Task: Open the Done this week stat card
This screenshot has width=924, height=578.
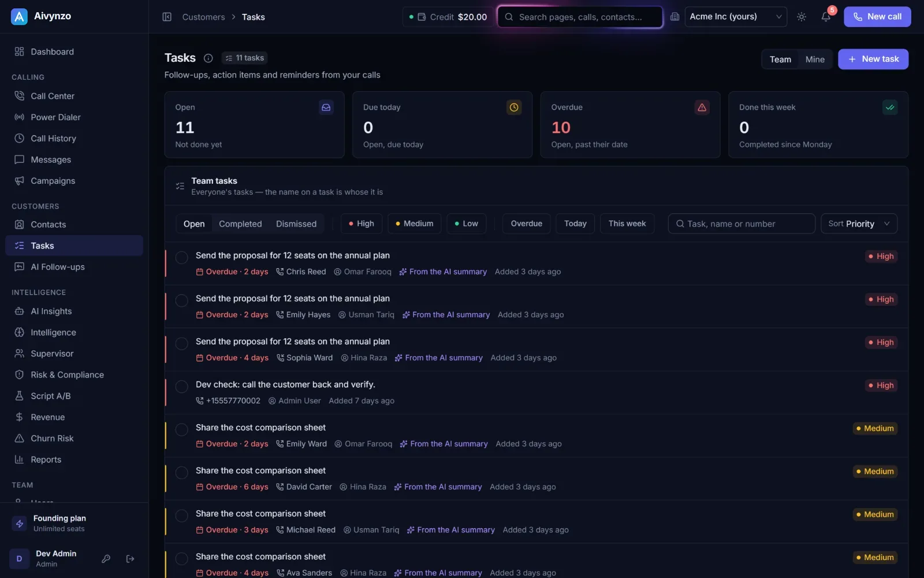Action: pyautogui.click(x=818, y=125)
